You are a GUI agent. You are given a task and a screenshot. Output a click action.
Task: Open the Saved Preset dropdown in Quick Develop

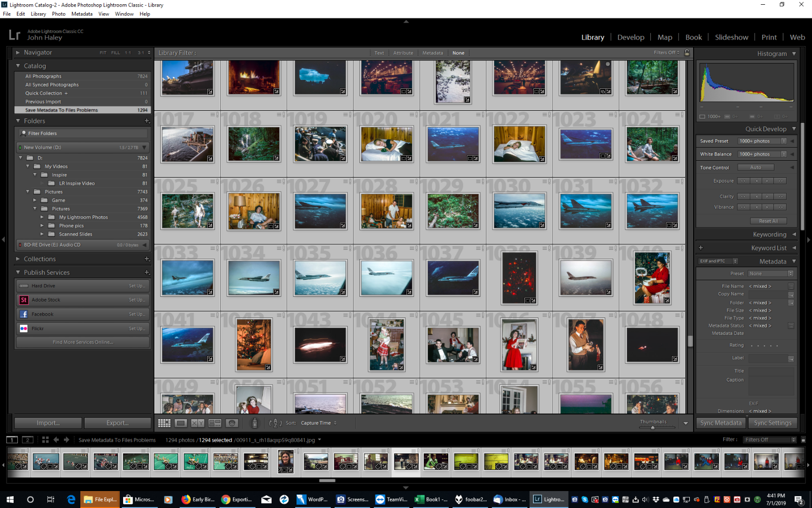762,141
